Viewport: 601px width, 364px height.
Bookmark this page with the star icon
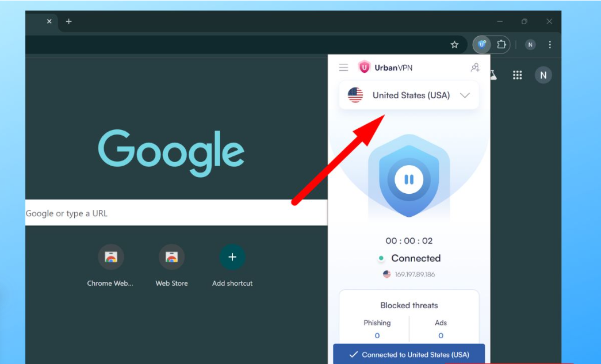point(454,45)
